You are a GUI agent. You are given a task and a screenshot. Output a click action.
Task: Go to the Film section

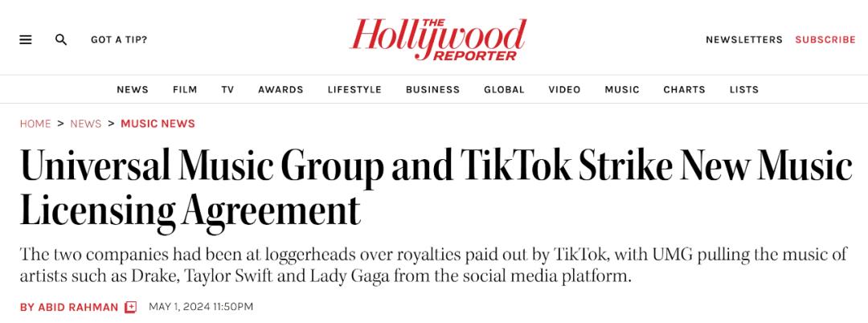pyautogui.click(x=185, y=90)
